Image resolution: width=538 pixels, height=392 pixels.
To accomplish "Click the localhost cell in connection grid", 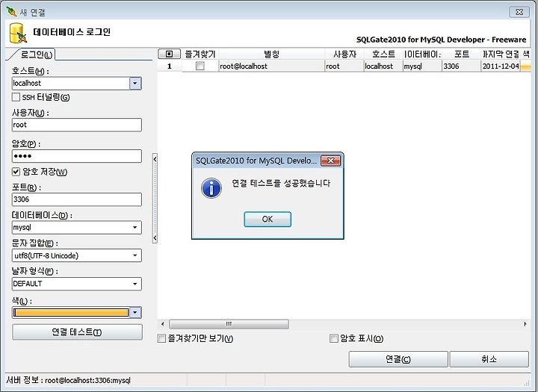I will tap(383, 66).
